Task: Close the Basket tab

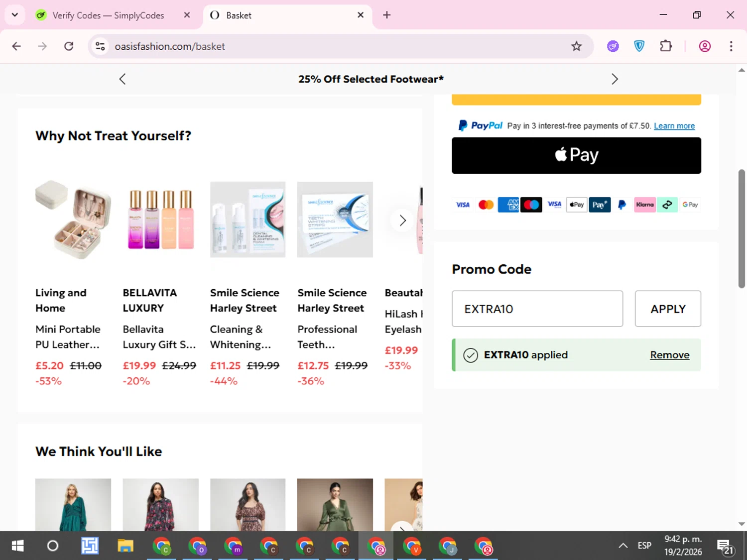Action: [361, 15]
